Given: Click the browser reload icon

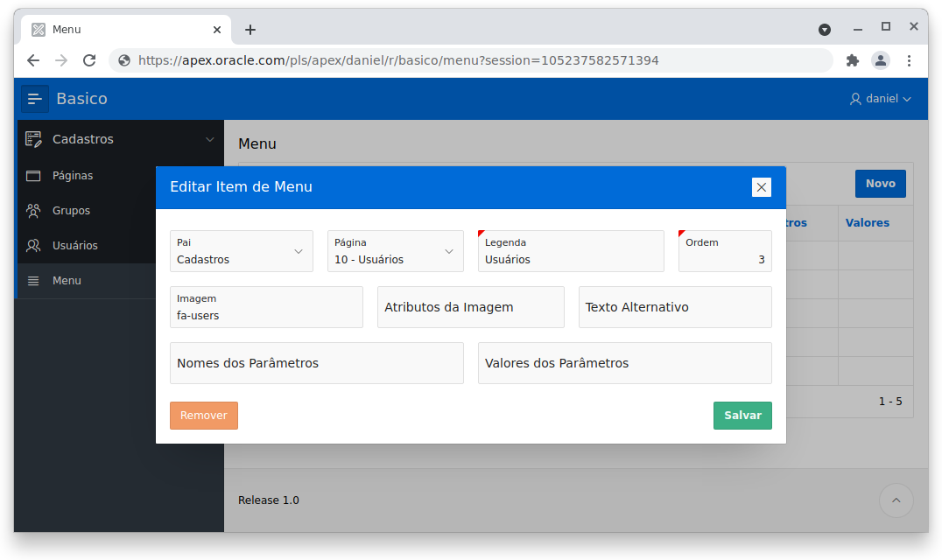Looking at the screenshot, I should point(90,60).
